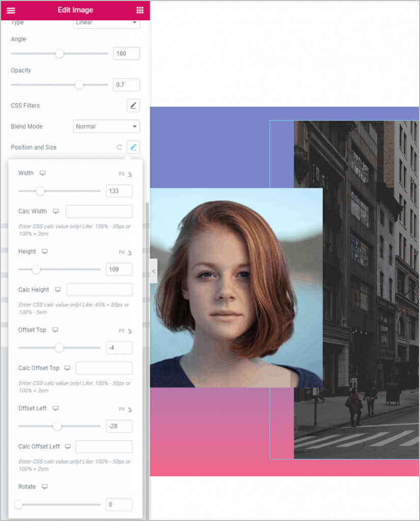The height and width of the screenshot is (521, 420).
Task: Open the Type dropdown showing Linear
Action: (106, 22)
